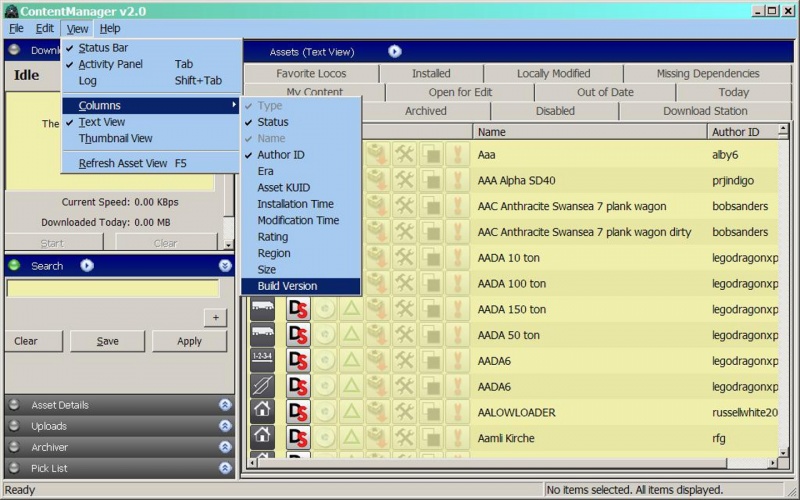Enable the Rating column
The image size is (800, 500).
[x=301, y=237]
